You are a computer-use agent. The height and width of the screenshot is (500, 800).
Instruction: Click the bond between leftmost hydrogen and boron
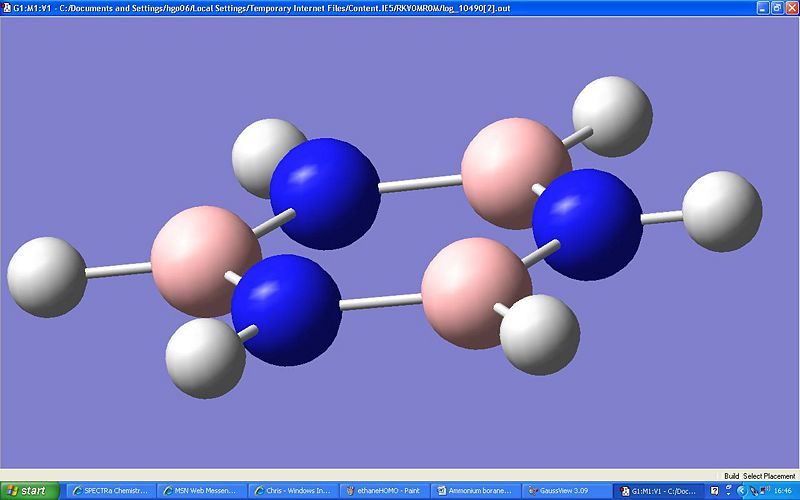tap(118, 270)
